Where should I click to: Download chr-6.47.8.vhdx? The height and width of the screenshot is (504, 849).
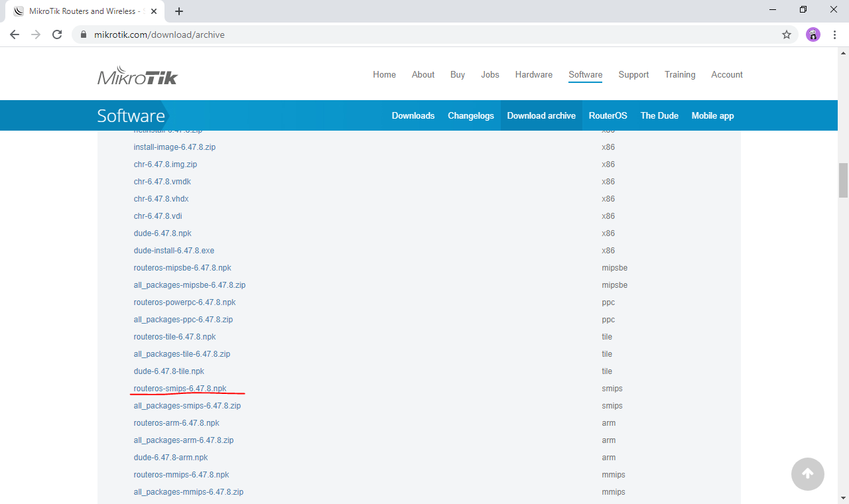pos(161,199)
